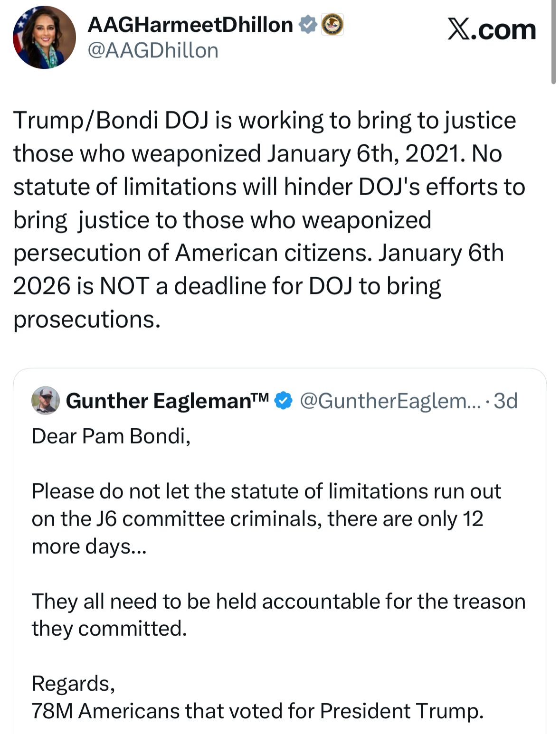Open the Gunther Eagleman™ name link

[167, 401]
